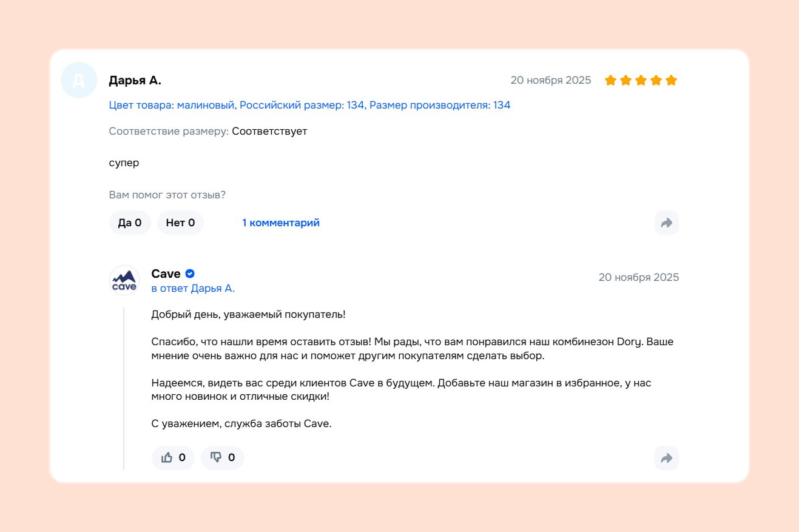Click the thumbs-up icon on Cave's reply
Viewport: 799px width, 532px height.
click(167, 458)
